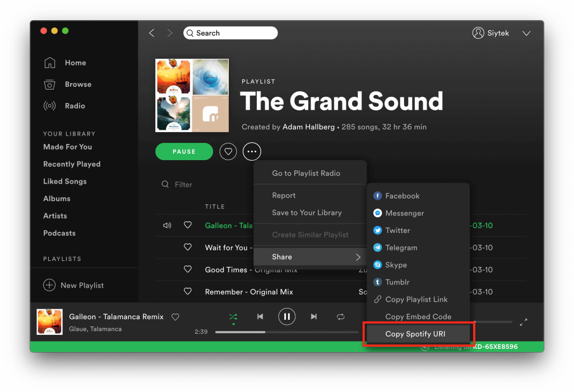The width and height of the screenshot is (574, 392).
Task: Go to the previous track
Action: pos(260,317)
